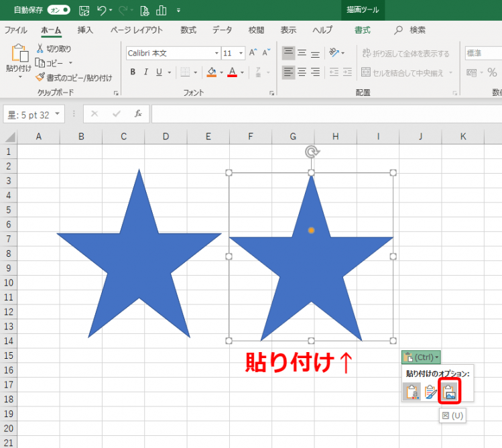Screen dimensions: 502x448
Task: Select center text horizontally icon
Action: click(x=302, y=72)
